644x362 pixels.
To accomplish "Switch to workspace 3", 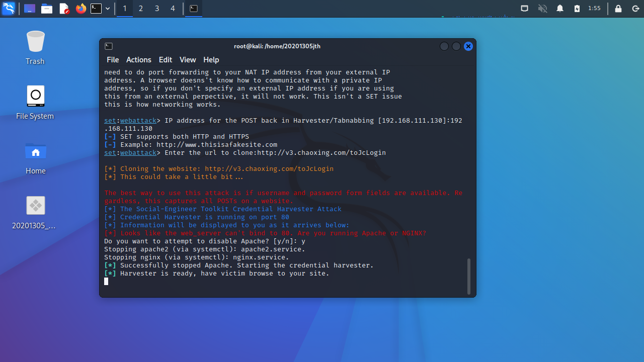I will (x=157, y=9).
